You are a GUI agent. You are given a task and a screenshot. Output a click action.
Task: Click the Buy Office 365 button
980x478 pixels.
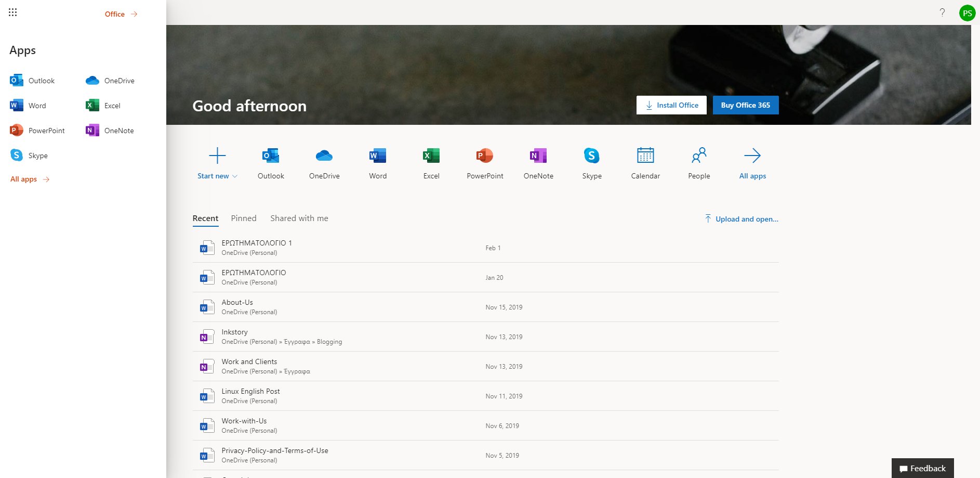[745, 105]
